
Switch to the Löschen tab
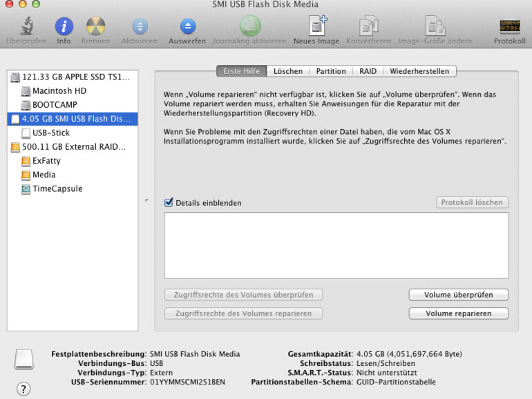click(288, 71)
